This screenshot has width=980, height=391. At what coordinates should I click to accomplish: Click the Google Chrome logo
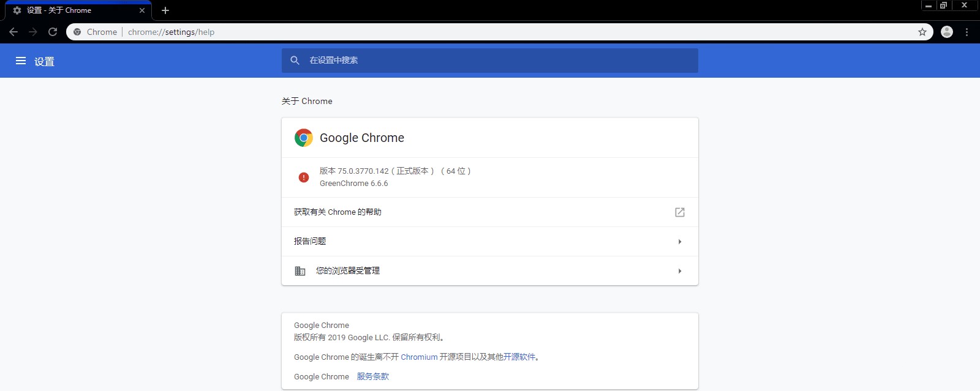pyautogui.click(x=304, y=138)
